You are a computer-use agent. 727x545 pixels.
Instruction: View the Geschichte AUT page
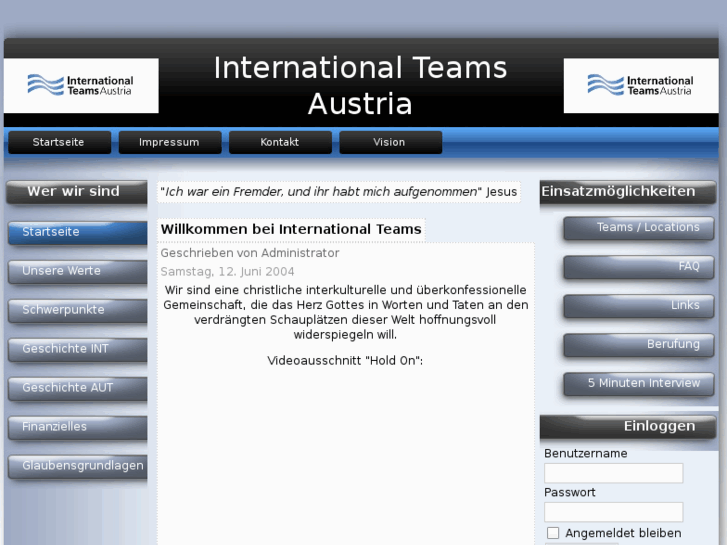[x=77, y=388]
